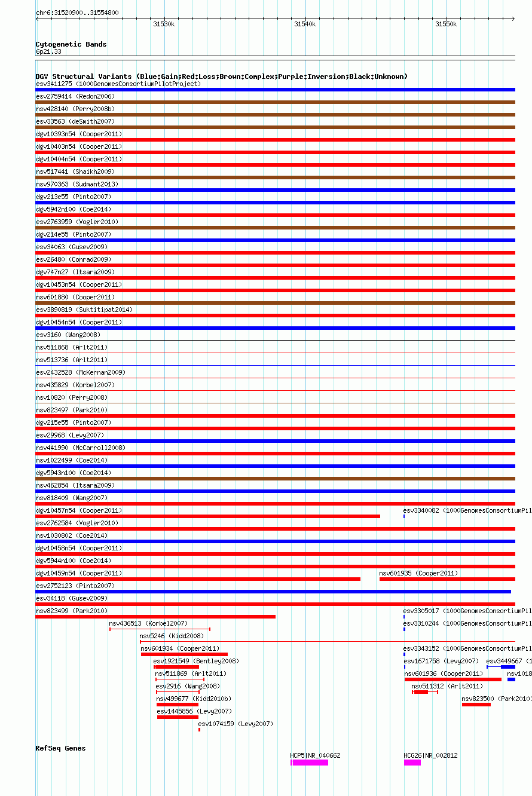Select variant nsv970363 (Sudmant2013)
Viewport: 532px width, 796px height.
77,184
